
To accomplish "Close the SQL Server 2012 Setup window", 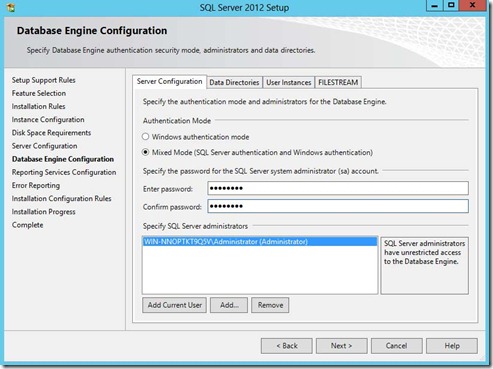I will pos(472,6).
